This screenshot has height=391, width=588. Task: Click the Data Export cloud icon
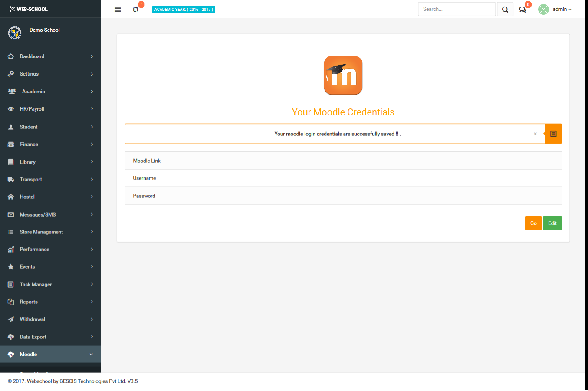tap(11, 337)
